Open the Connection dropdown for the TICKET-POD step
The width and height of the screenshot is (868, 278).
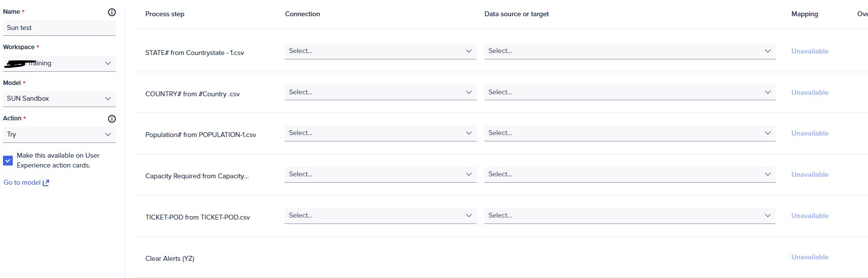(x=380, y=216)
